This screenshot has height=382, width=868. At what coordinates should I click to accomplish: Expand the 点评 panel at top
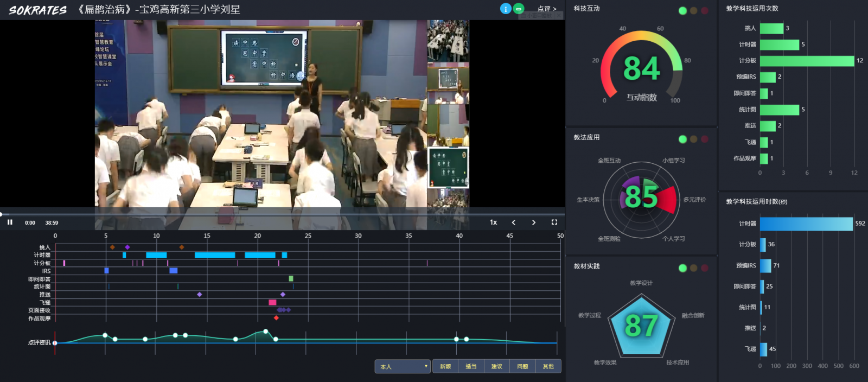point(546,9)
